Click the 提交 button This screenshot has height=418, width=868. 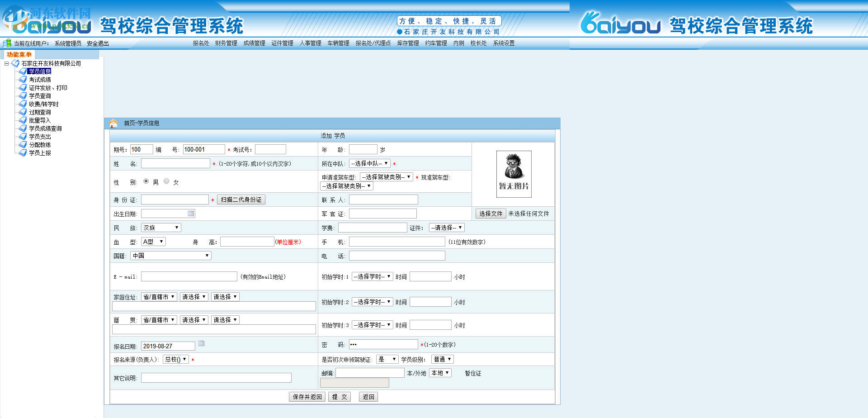coord(340,397)
